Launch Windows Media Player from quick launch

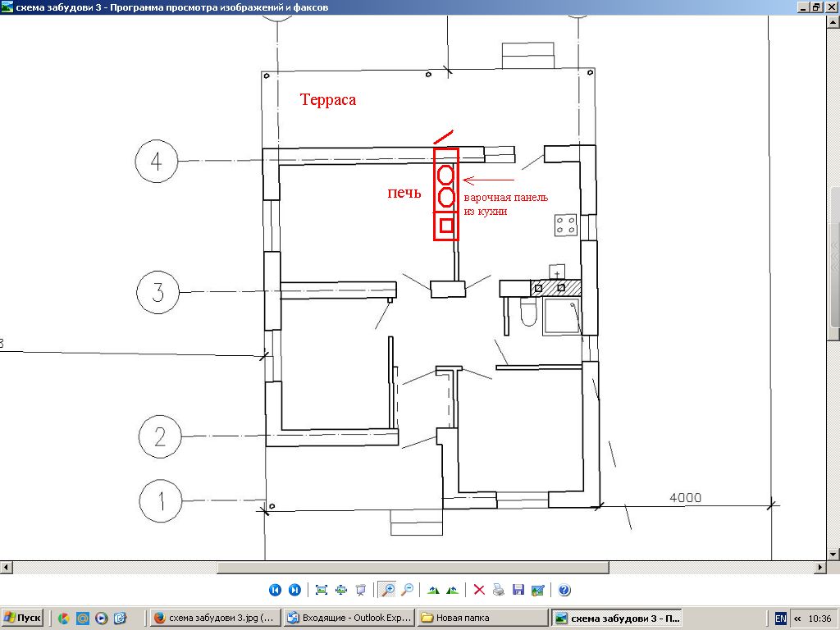101,619
